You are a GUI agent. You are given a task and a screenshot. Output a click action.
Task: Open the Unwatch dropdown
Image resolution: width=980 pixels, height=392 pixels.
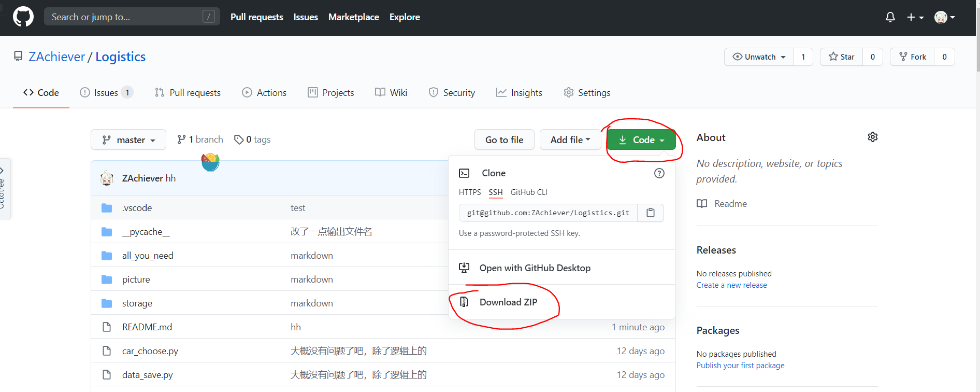point(759,57)
